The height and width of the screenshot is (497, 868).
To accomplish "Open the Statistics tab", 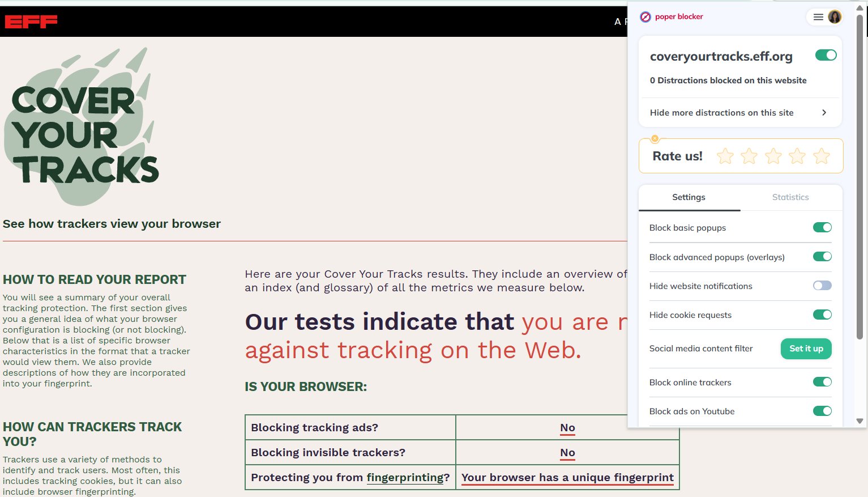I will pyautogui.click(x=790, y=197).
